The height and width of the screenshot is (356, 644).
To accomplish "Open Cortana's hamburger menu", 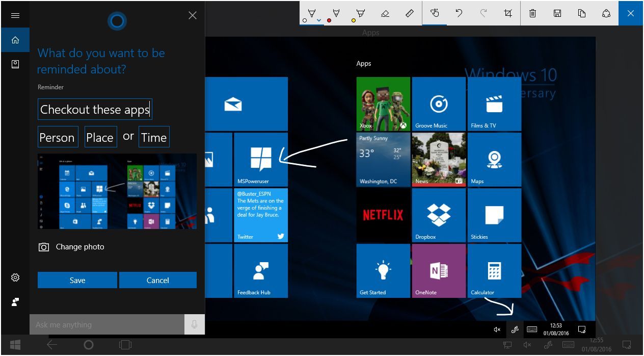I will [15, 15].
